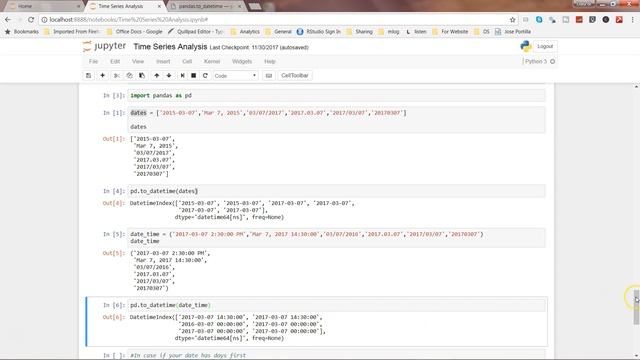
Task: Open the Help menu
Action: click(270, 62)
